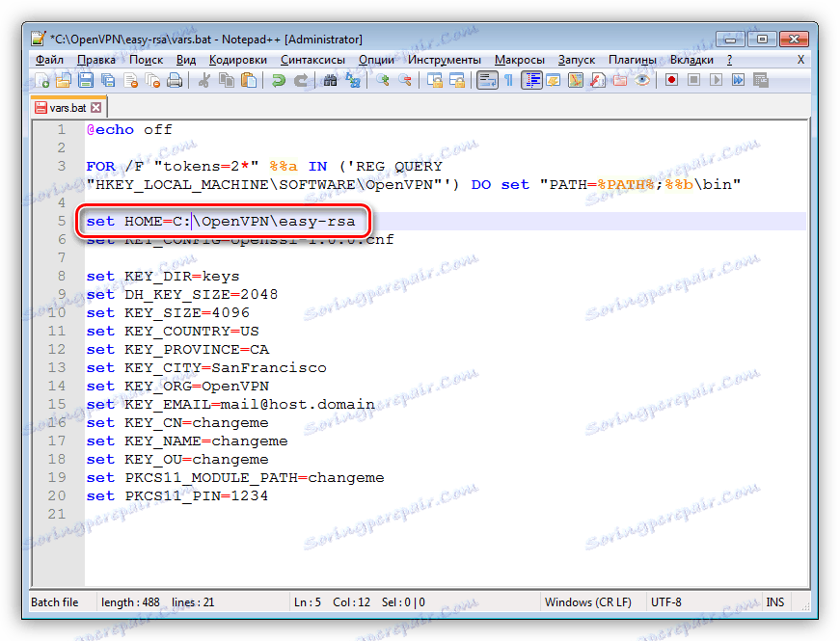Click the Close document toolbar icon
Viewport: 840px width, 641px height.
point(131,81)
